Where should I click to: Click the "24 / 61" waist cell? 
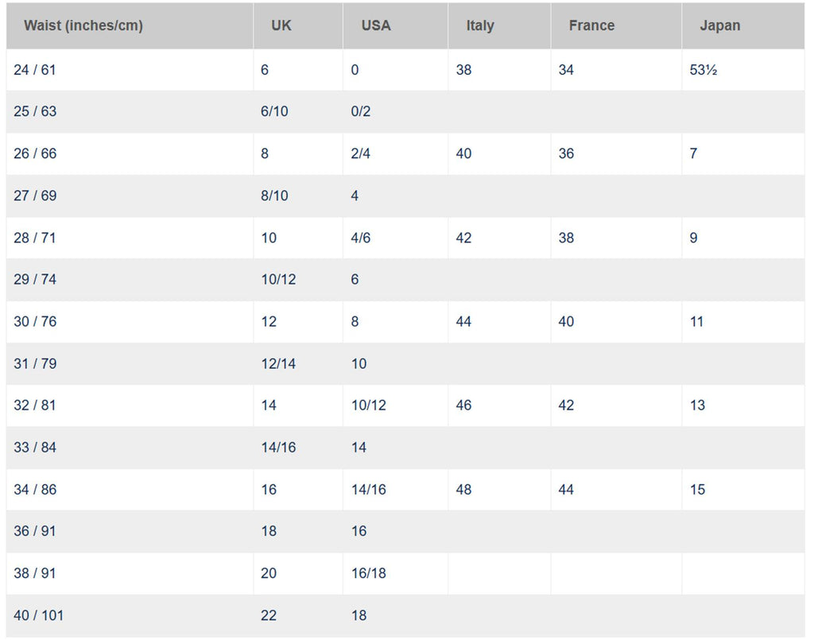(x=35, y=70)
